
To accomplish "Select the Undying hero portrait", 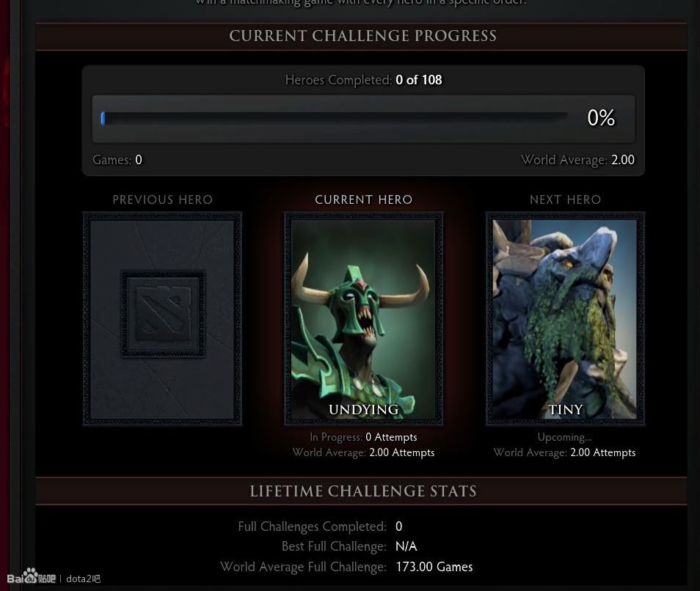I will (x=363, y=318).
